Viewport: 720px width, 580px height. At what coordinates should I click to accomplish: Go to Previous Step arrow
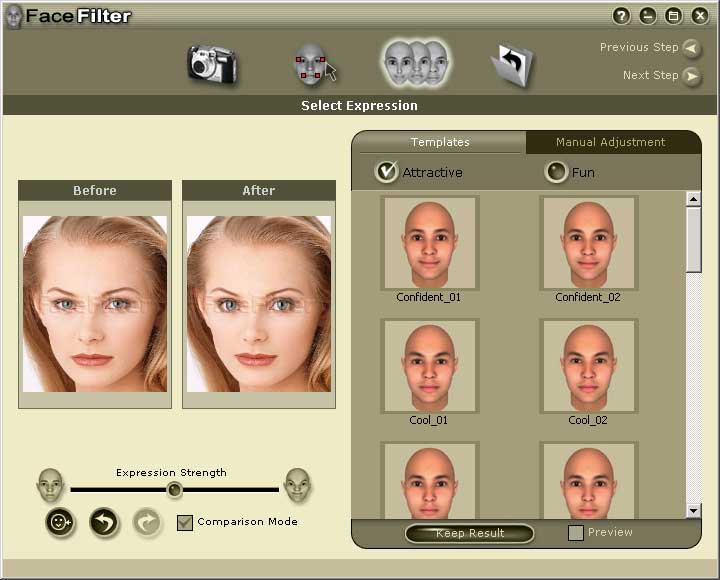691,48
